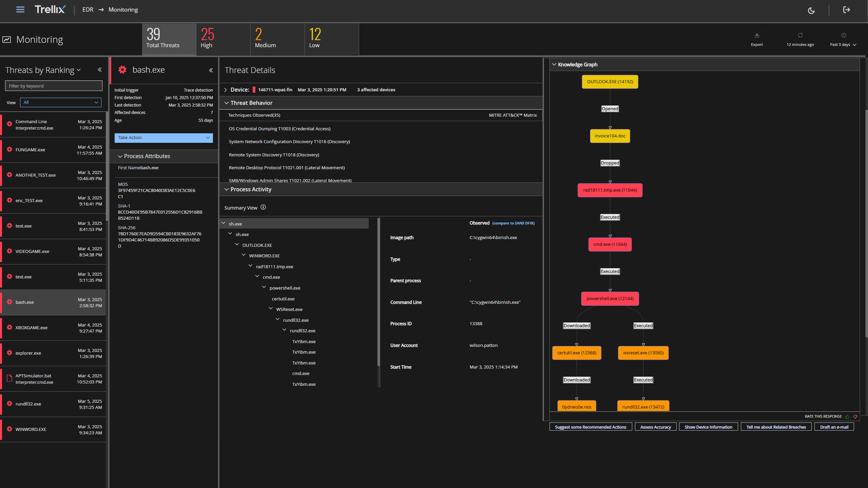The image size is (868, 488).
Task: Click Suggest some Recommended Actions button
Action: point(591,427)
